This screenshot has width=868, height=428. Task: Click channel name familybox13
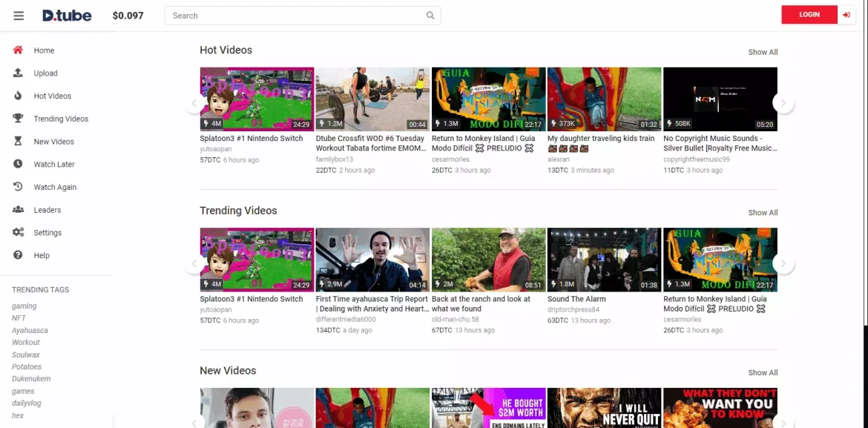[335, 159]
